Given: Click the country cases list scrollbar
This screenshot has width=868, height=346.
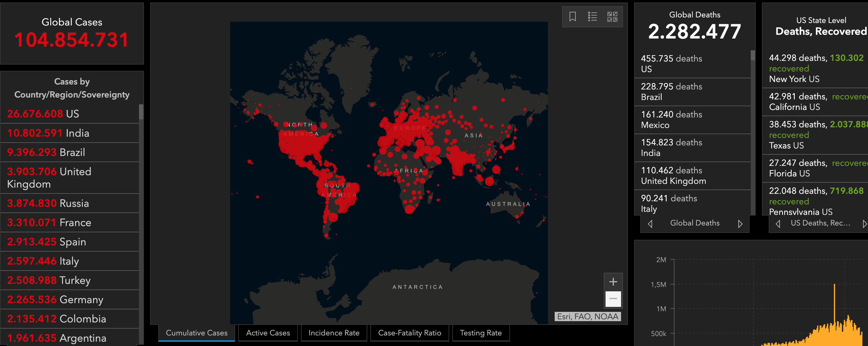Looking at the screenshot, I should (141, 112).
